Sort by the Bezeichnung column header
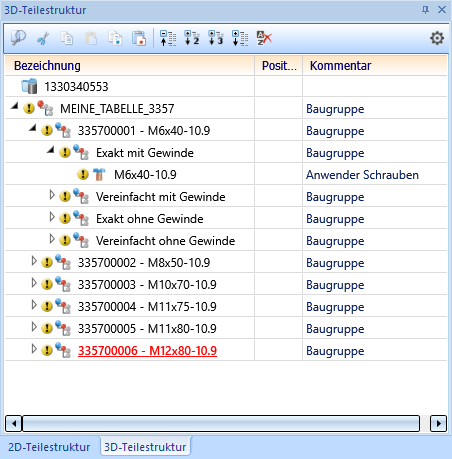 (129, 66)
